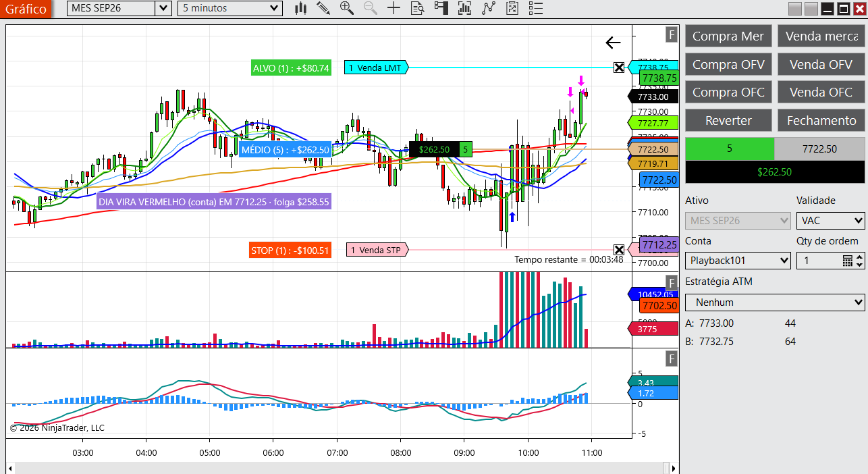Click the Fechamento button
The width and height of the screenshot is (868, 474).
tap(821, 120)
